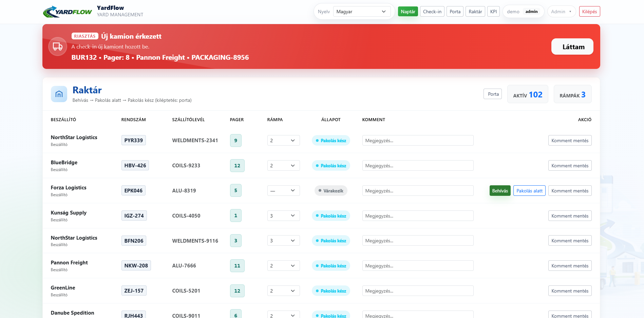The width and height of the screenshot is (644, 318).
Task: Click comment field for NorthStar PYR339 row
Action: (418, 141)
